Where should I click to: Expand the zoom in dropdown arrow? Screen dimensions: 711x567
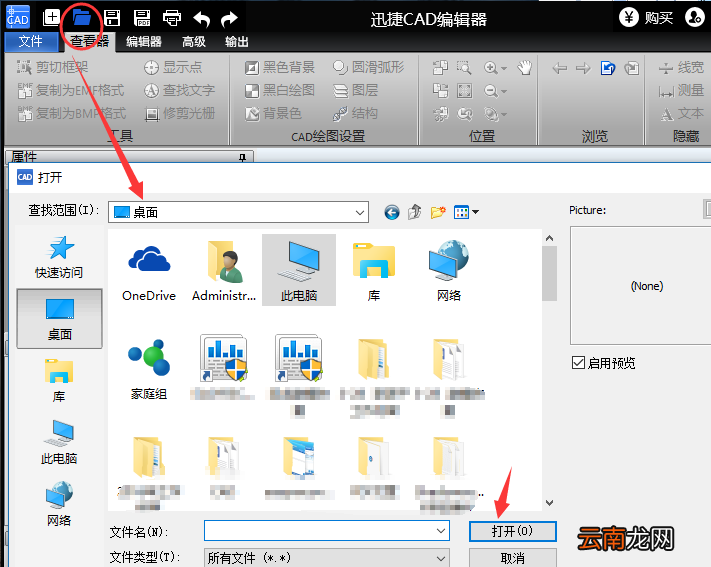[504, 68]
